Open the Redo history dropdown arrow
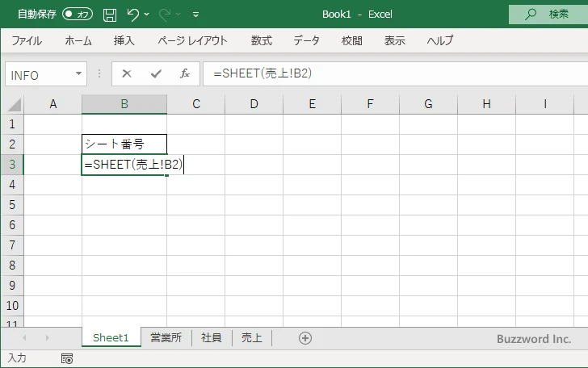This screenshot has height=368, width=588. [x=178, y=15]
